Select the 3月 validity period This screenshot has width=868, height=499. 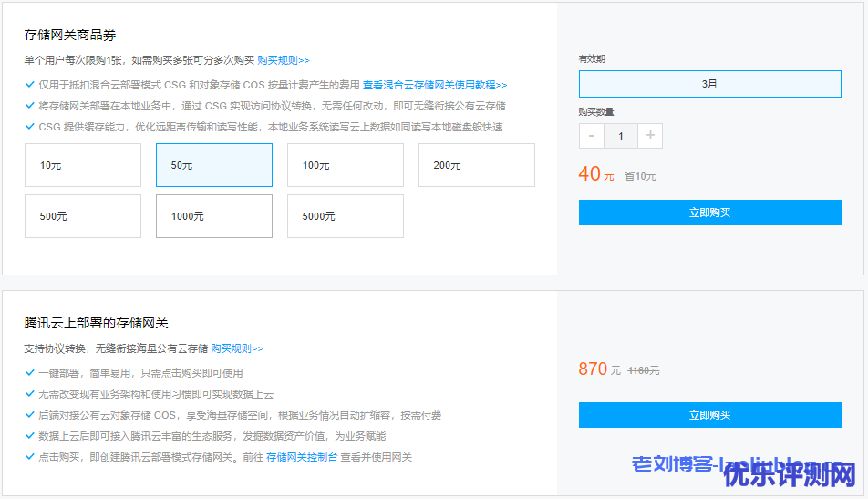(x=709, y=84)
